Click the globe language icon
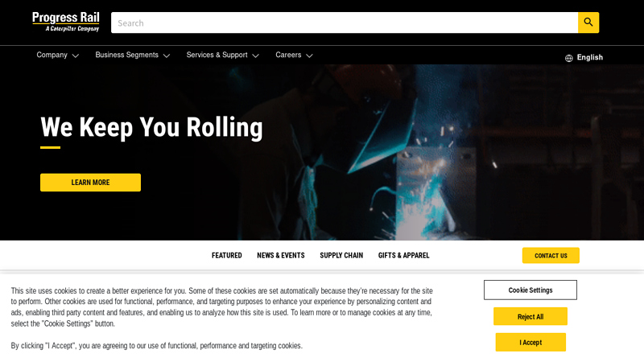 [x=569, y=58]
